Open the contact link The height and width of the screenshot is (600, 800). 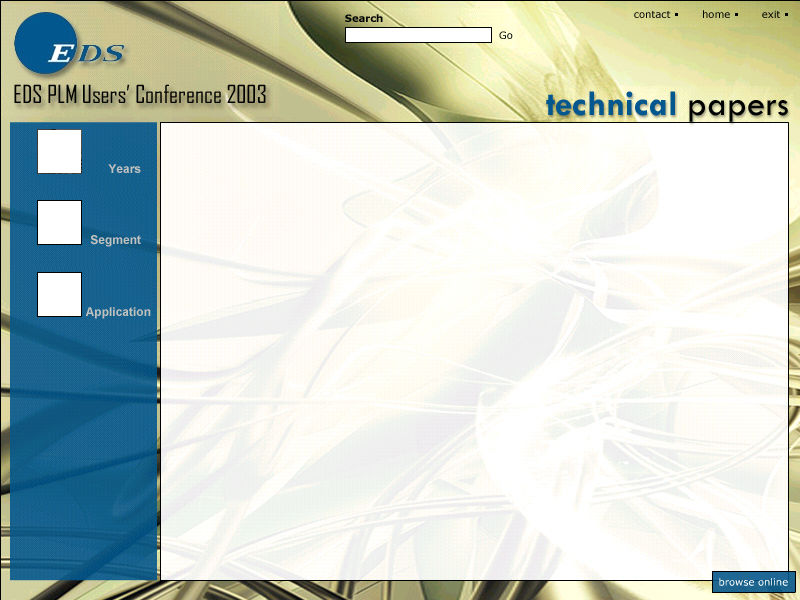[652, 15]
